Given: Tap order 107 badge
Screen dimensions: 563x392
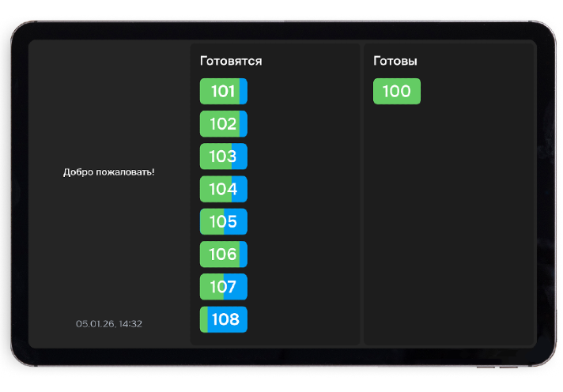Looking at the screenshot, I should coord(223,286).
